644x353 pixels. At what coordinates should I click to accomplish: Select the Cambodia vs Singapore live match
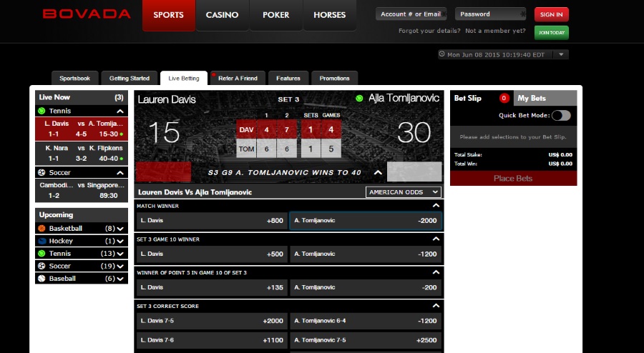click(x=82, y=190)
